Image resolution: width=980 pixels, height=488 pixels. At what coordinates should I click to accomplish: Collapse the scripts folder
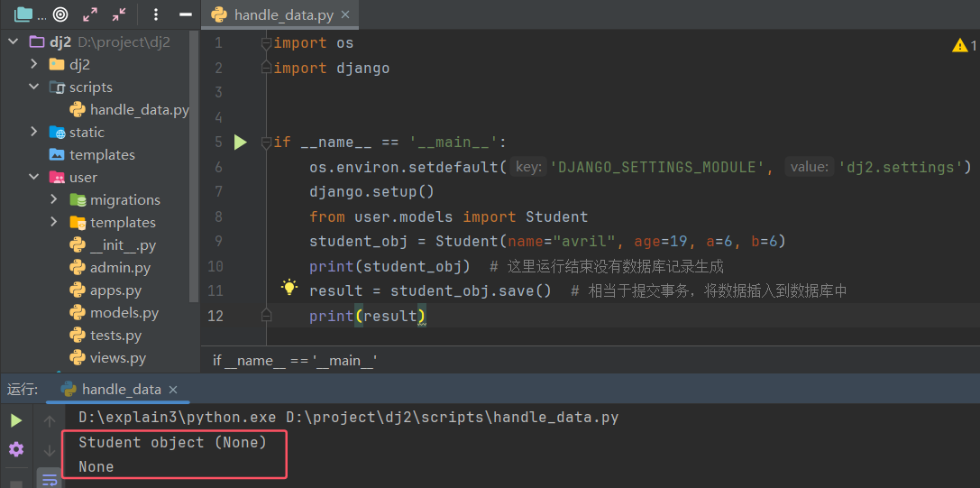tap(33, 87)
